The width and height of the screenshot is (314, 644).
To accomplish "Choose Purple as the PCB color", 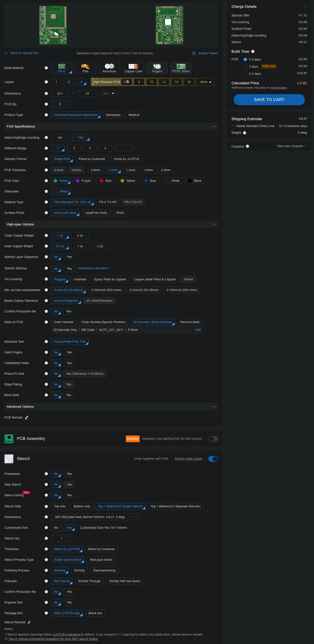I will 83,181.
